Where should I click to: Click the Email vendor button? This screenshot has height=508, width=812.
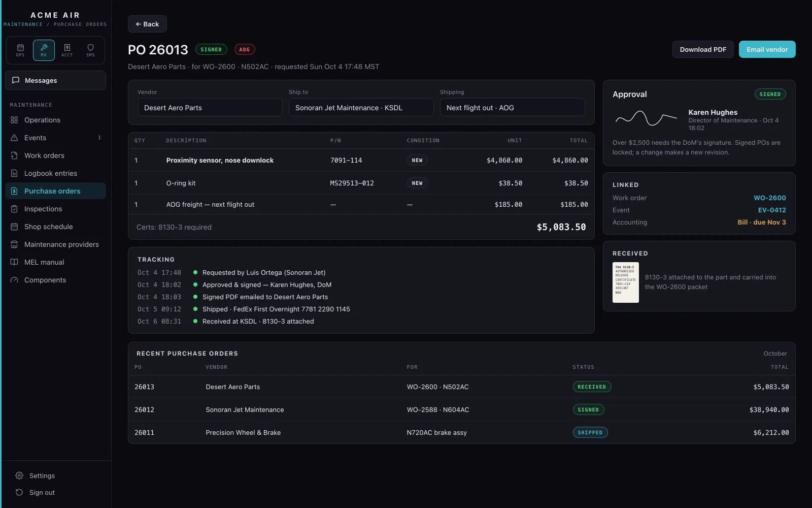click(767, 49)
